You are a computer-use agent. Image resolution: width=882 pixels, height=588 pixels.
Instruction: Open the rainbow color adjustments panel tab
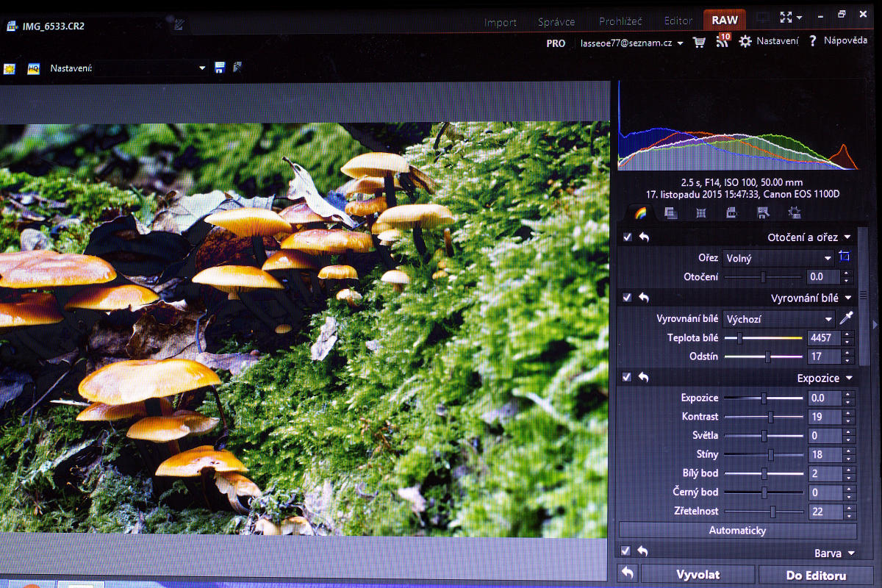(640, 213)
